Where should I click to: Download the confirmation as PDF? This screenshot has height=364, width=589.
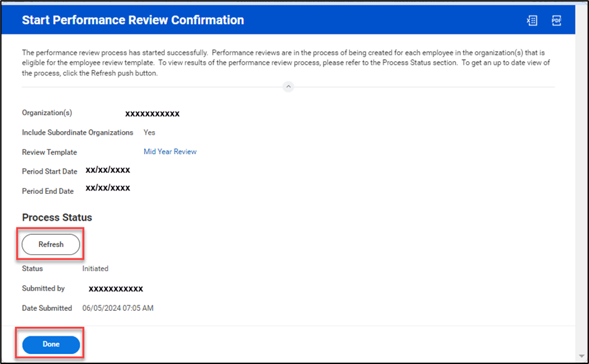click(557, 21)
